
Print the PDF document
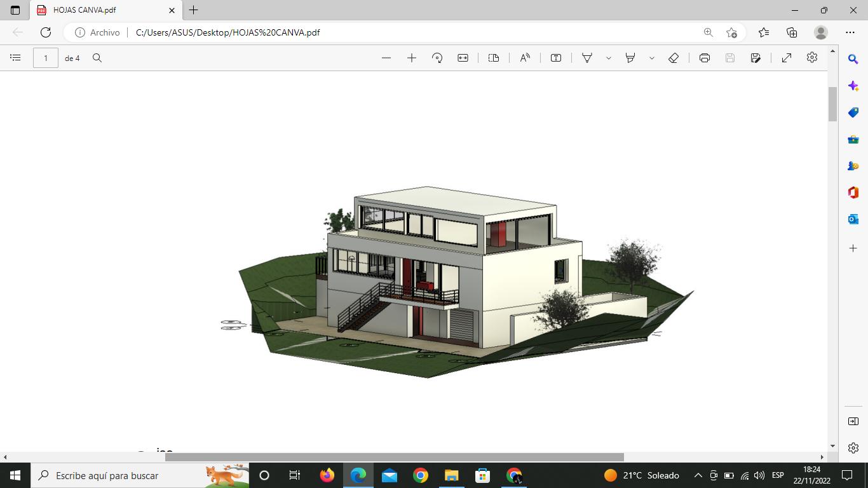pos(705,58)
